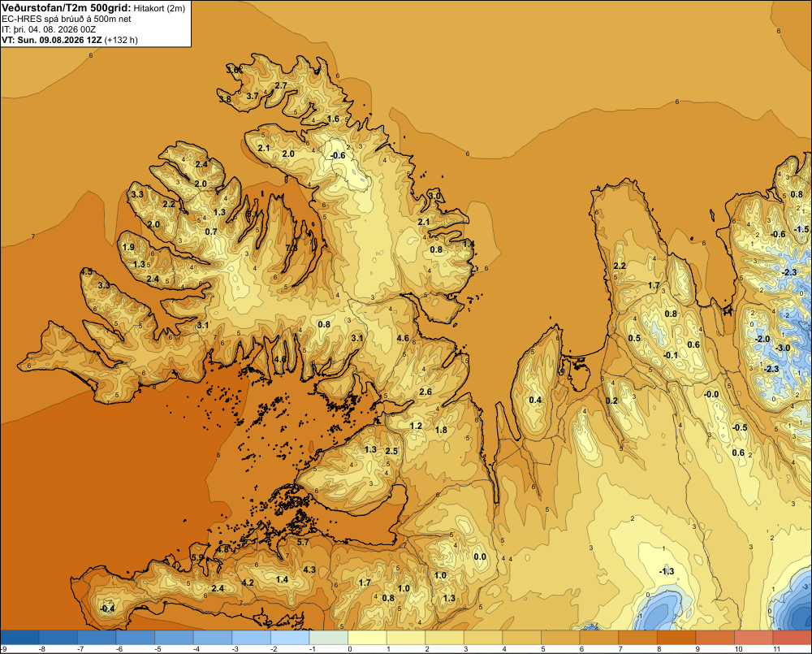The image size is (812, 654).
Task: Click the 4.5 temperature label on the map
Action: coord(87,271)
